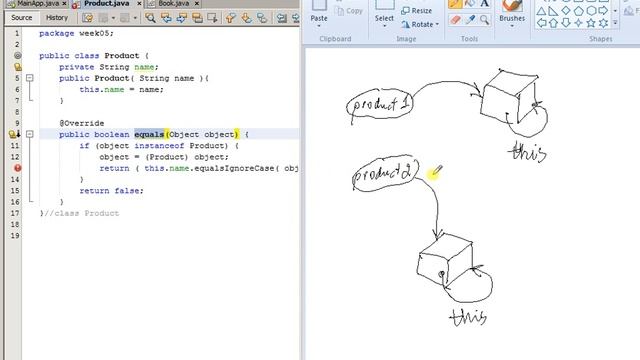Select the Pentagon shape
Viewport: 640px width, 360px height.
(578, 11)
